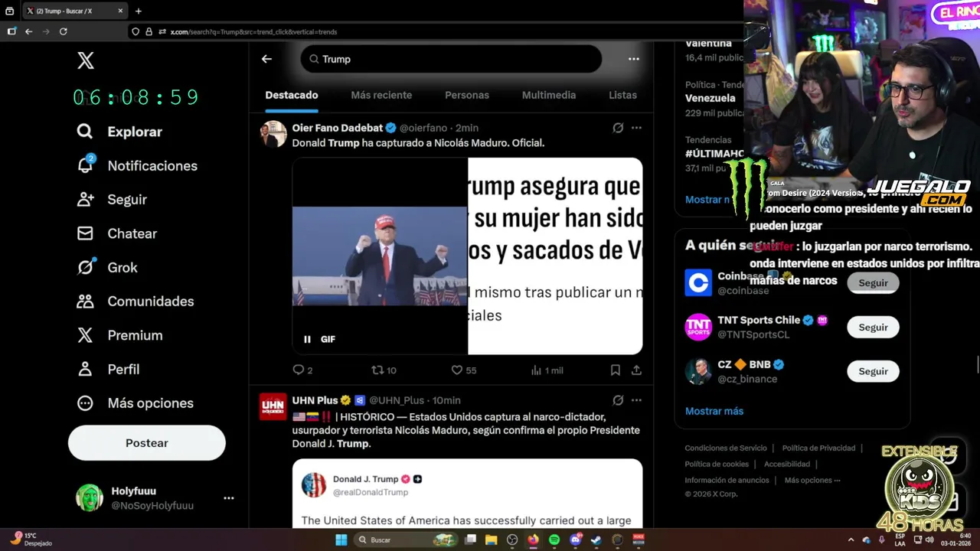Open the @UHN_Plus handle link
The image size is (980, 551).
(397, 400)
